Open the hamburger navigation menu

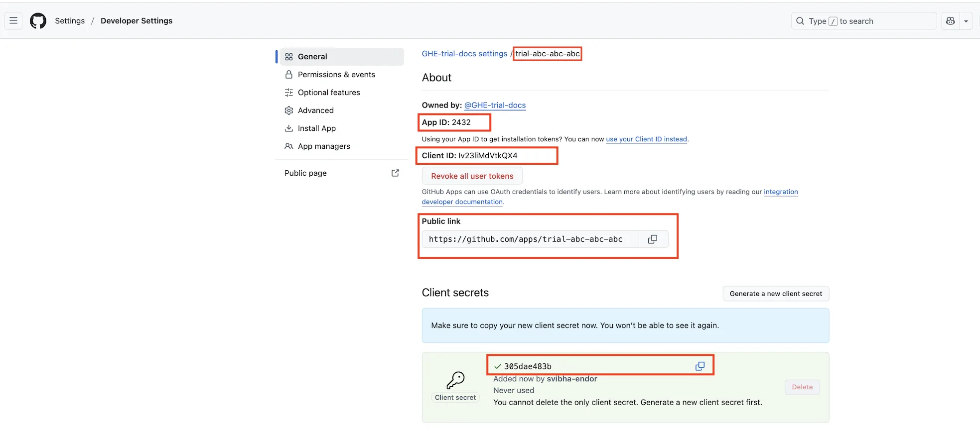pyautogui.click(x=13, y=21)
